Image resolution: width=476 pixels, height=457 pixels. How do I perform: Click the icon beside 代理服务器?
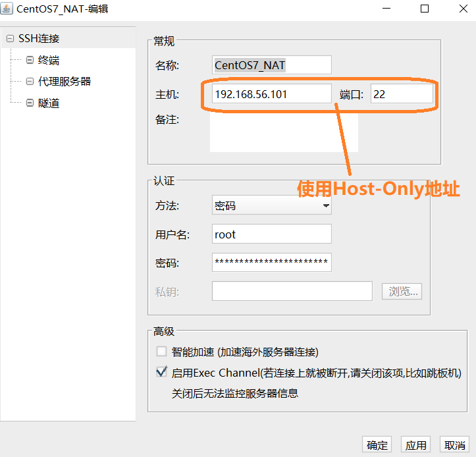(x=30, y=82)
